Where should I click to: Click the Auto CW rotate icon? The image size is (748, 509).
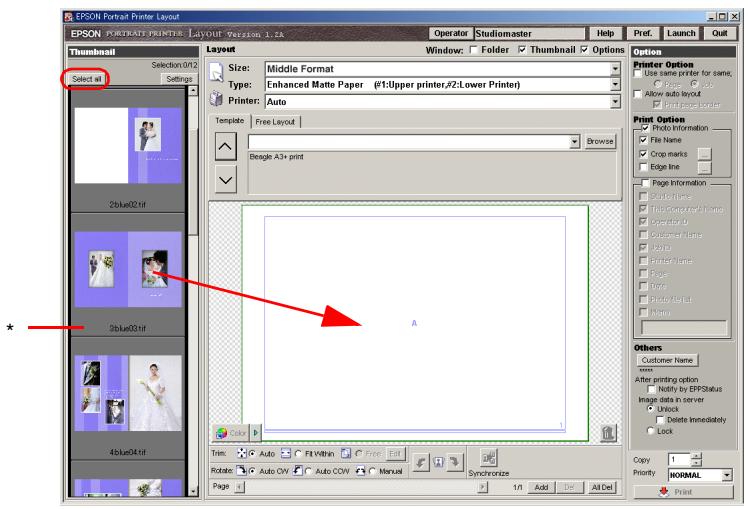pyautogui.click(x=241, y=470)
